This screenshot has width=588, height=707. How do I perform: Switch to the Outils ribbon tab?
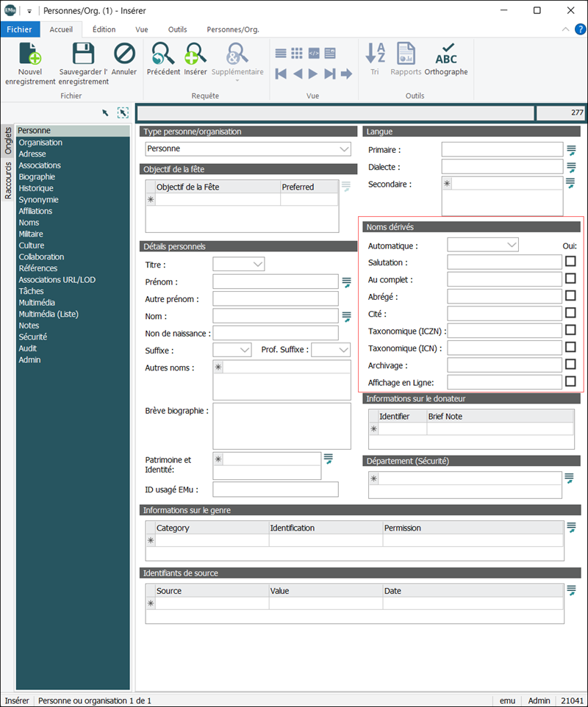178,29
